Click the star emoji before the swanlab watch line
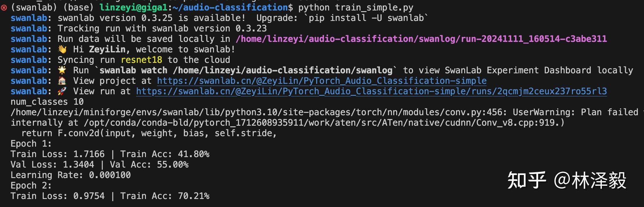Viewport: 644px width, 207px height. pyautogui.click(x=62, y=71)
